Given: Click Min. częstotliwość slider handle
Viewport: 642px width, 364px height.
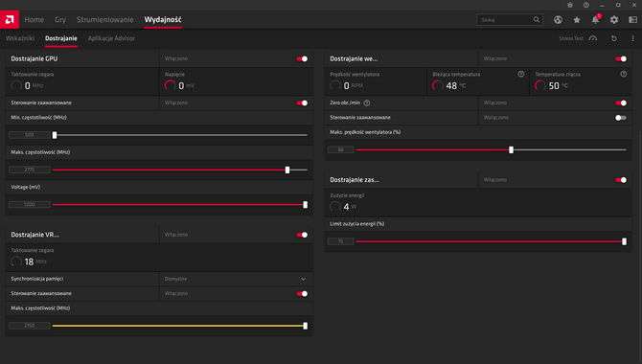Looking at the screenshot, I should point(55,135).
